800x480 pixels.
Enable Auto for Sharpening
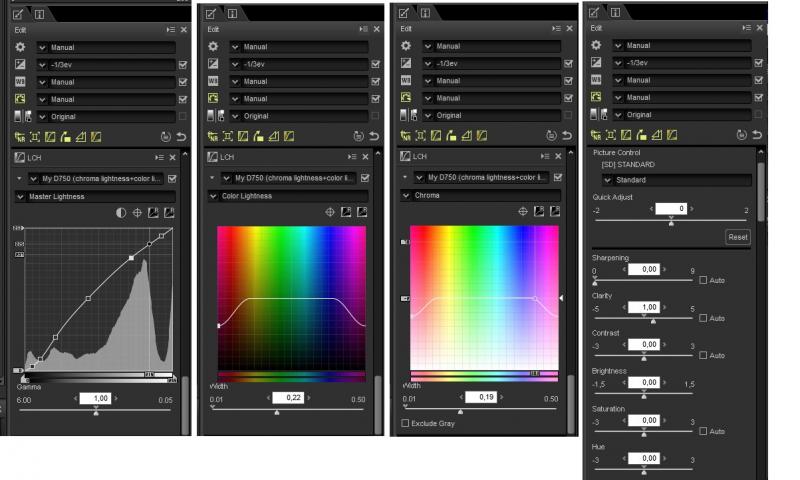pos(703,280)
